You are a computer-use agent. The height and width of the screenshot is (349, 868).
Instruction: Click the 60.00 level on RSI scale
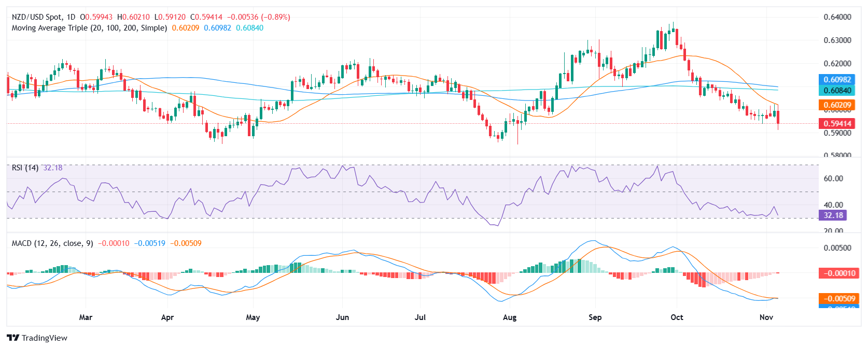click(833, 179)
